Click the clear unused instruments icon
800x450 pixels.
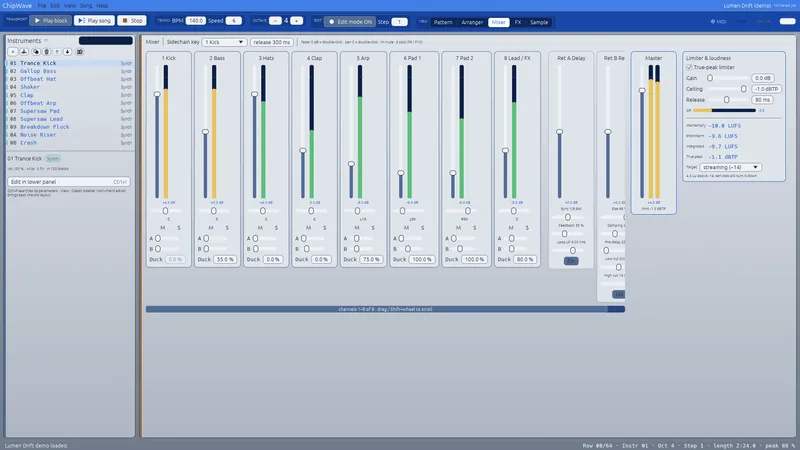pos(80,52)
